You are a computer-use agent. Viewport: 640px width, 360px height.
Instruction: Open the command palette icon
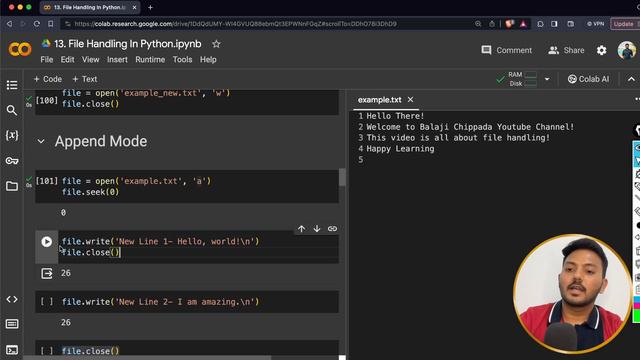(x=12, y=324)
